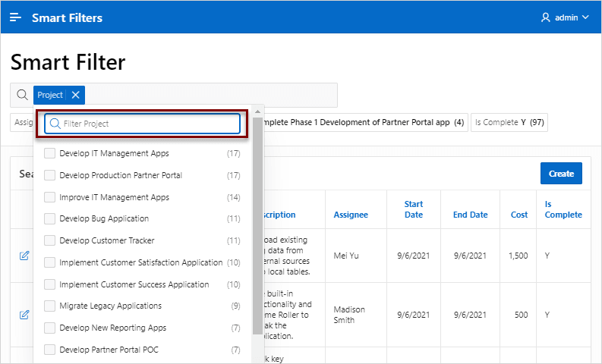
Task: Click the search magnifier icon in filter bar
Action: (22, 95)
